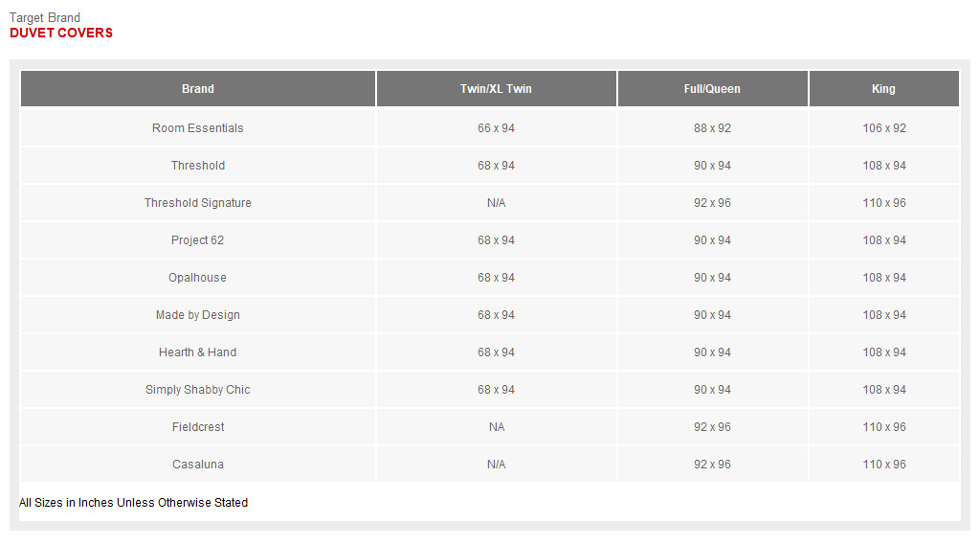This screenshot has height=545, width=980.
Task: Select the Fieldcrest brand cell
Action: pyautogui.click(x=198, y=427)
